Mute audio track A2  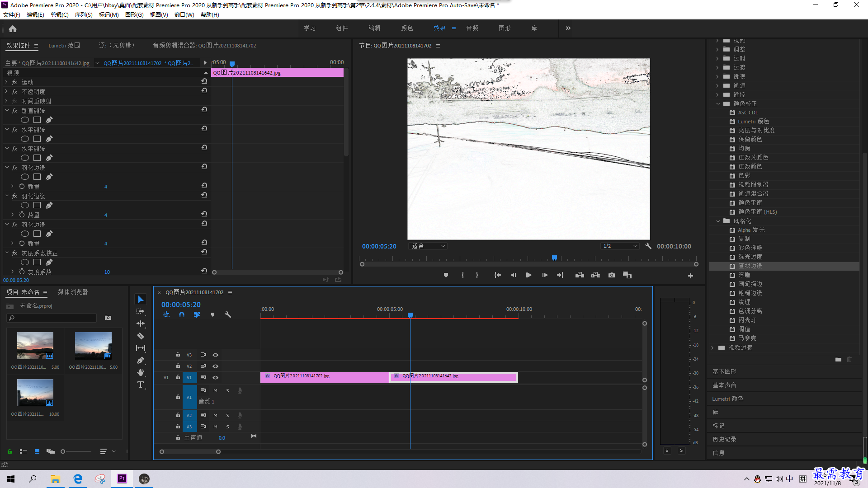[215, 415]
